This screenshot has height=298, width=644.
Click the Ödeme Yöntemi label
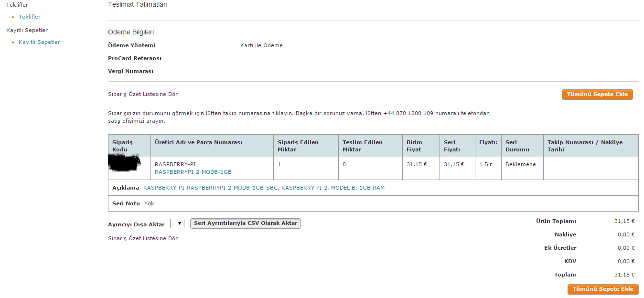click(x=131, y=45)
